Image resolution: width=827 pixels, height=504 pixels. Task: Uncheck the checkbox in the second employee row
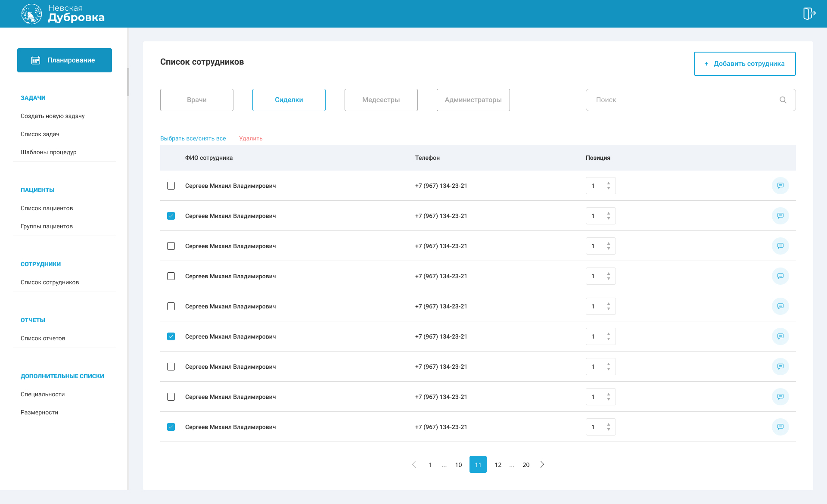[x=171, y=216]
